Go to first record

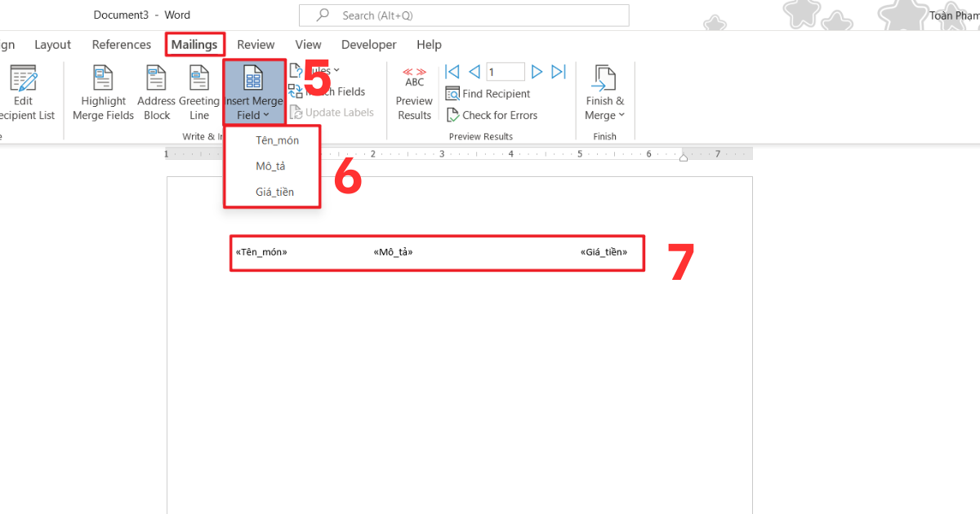coord(452,72)
